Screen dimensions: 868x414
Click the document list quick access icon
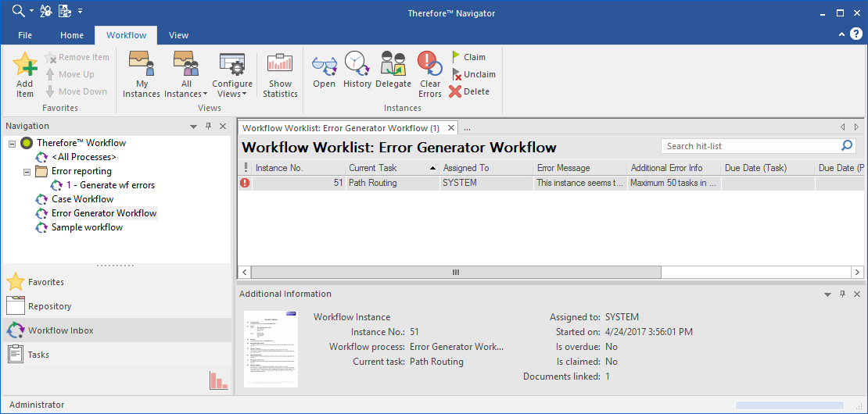tap(63, 10)
